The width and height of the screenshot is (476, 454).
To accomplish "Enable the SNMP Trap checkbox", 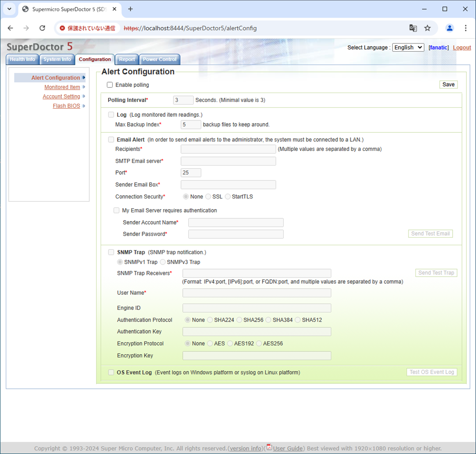I will 111,252.
